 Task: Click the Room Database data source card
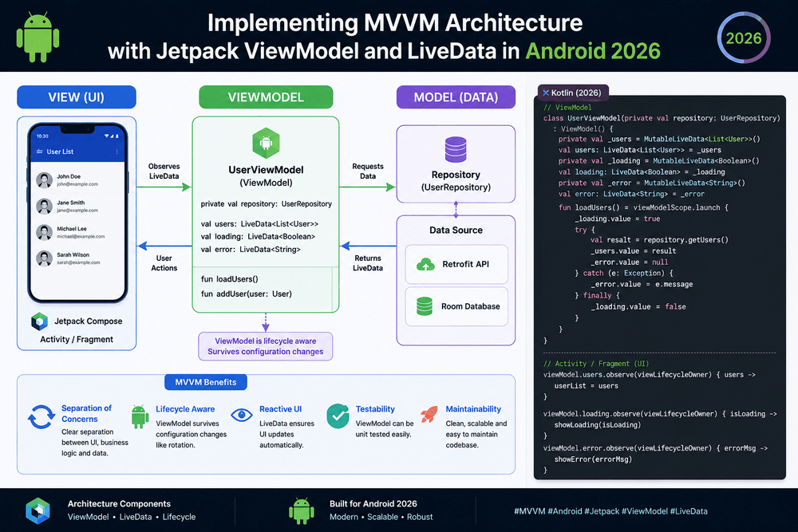tap(456, 306)
